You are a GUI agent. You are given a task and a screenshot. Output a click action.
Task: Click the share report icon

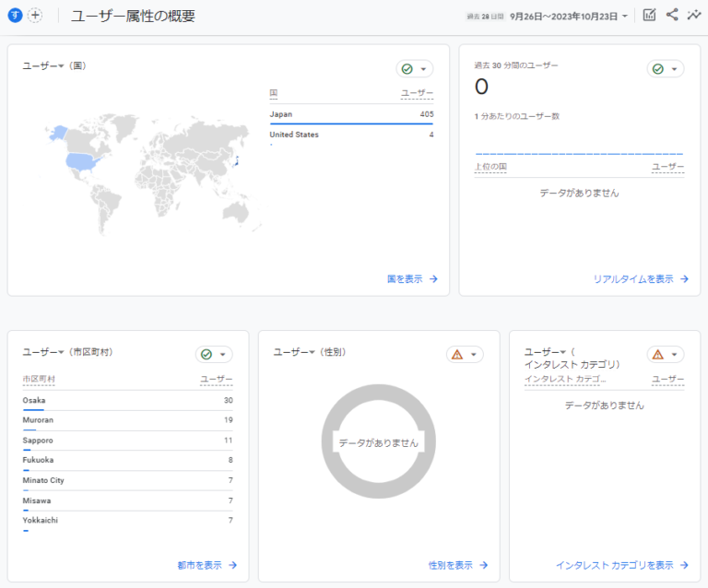click(x=672, y=16)
